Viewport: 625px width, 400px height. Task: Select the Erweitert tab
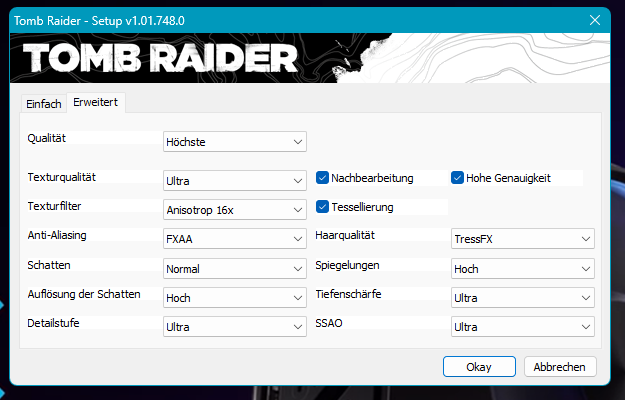coord(96,102)
